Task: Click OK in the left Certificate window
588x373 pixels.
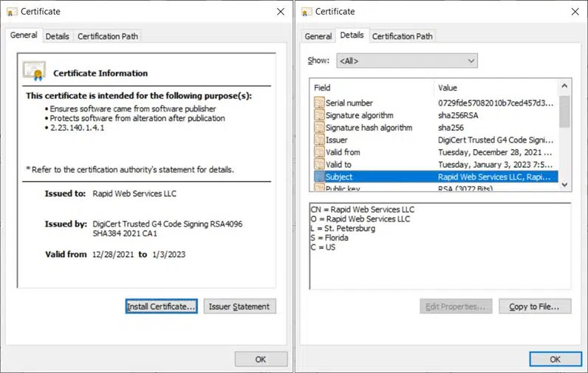Action: pos(261,359)
